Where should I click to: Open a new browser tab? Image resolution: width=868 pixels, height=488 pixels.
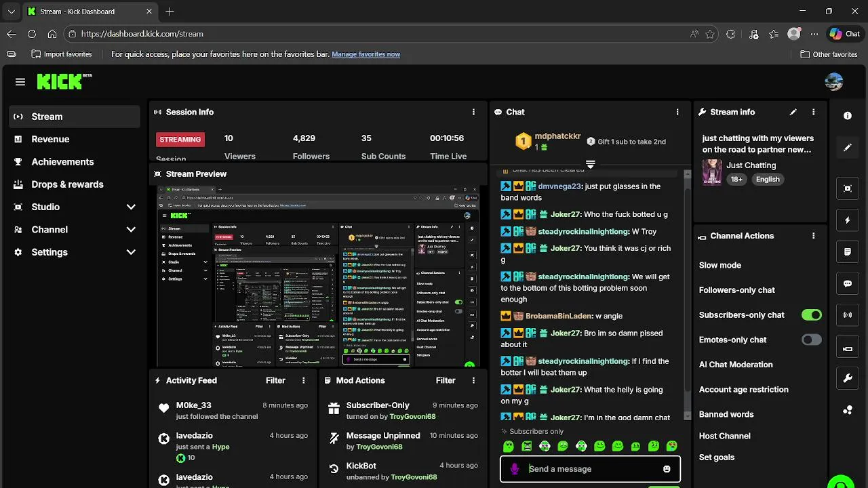[x=170, y=12]
